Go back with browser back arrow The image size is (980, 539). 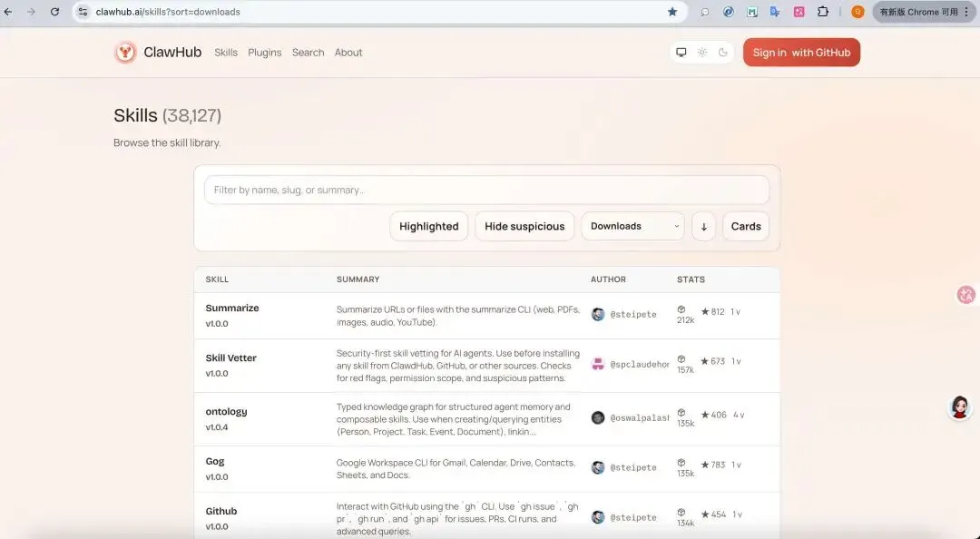coord(8,12)
